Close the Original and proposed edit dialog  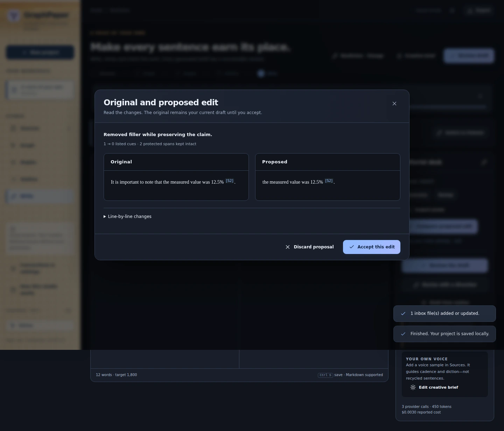(x=394, y=104)
